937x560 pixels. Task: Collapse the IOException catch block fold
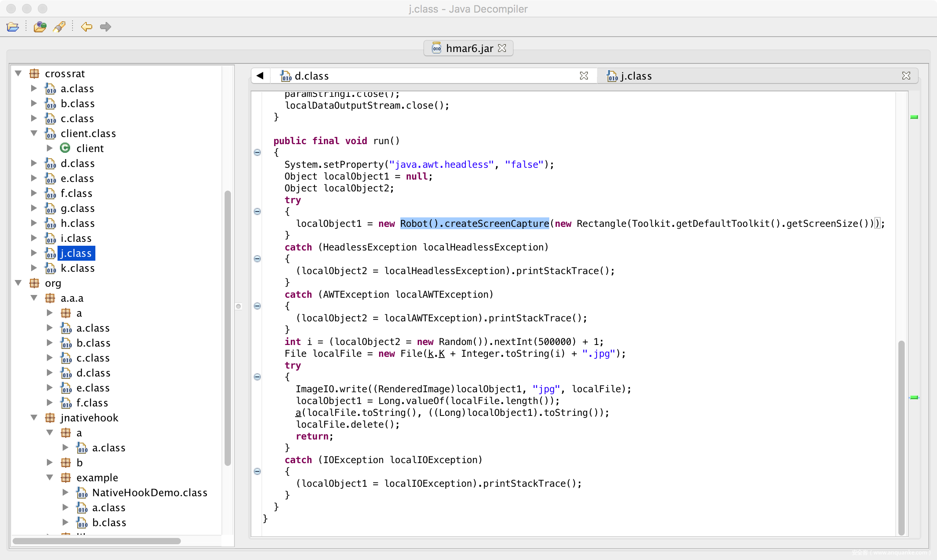pos(257,471)
